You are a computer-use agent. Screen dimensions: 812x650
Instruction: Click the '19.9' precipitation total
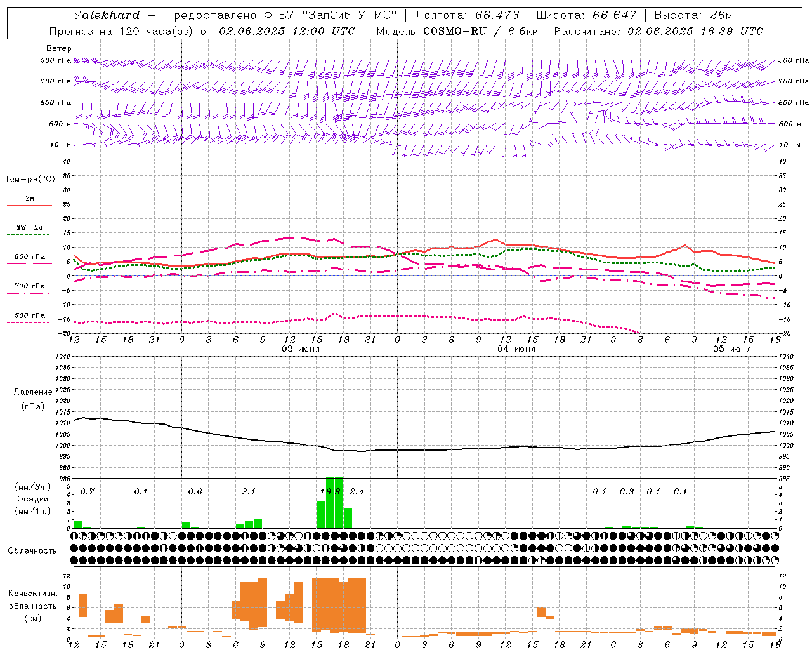coord(331,491)
